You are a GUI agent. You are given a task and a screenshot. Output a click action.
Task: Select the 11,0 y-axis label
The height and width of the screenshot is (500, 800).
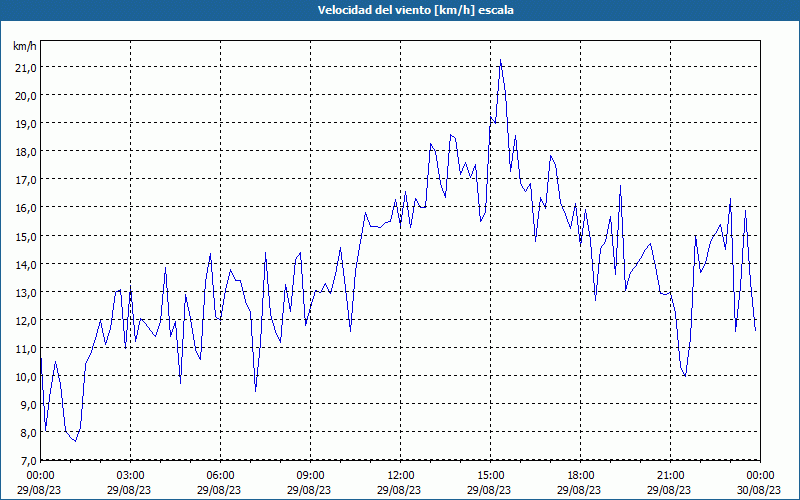pos(26,348)
